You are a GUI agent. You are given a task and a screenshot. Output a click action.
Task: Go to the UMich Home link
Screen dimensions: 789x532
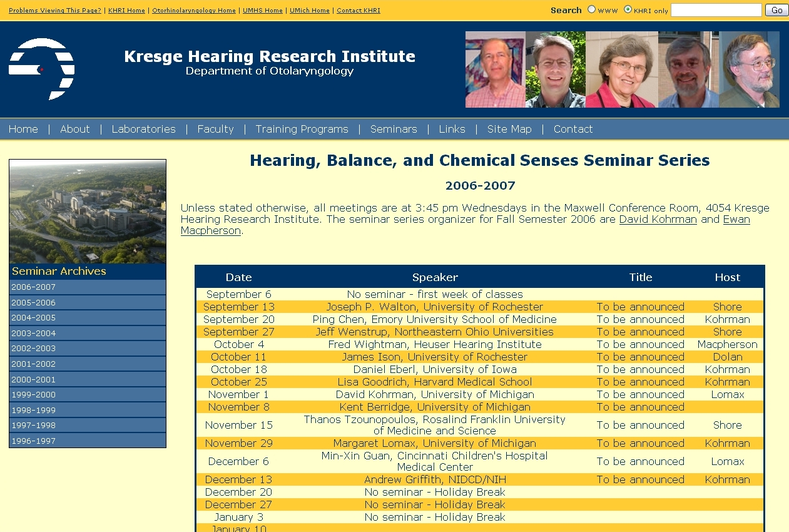[x=310, y=11]
